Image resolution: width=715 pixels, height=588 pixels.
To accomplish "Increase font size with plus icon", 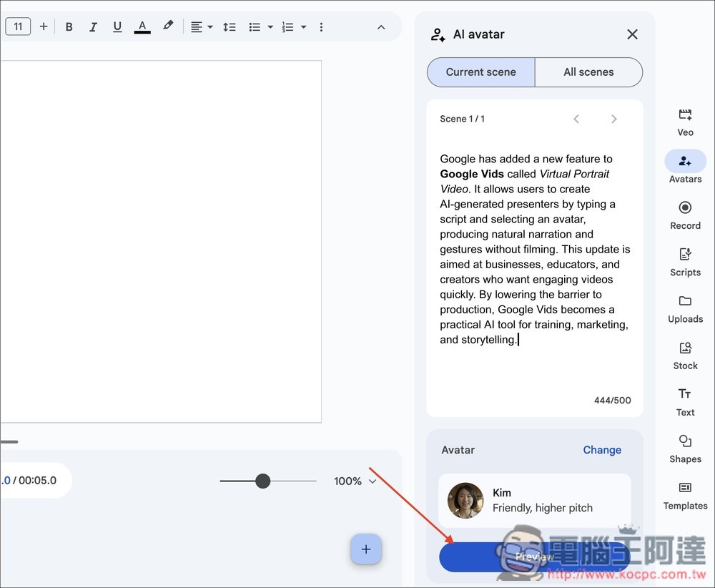I will pyautogui.click(x=44, y=26).
